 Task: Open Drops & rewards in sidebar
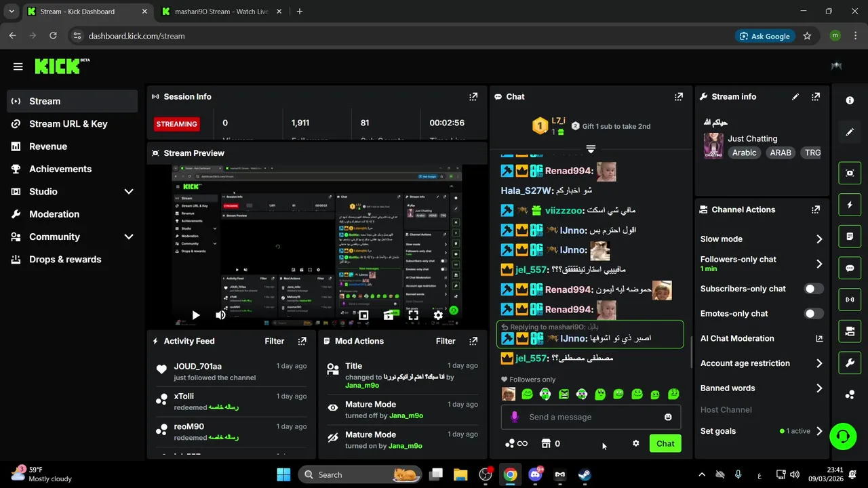tap(72, 260)
